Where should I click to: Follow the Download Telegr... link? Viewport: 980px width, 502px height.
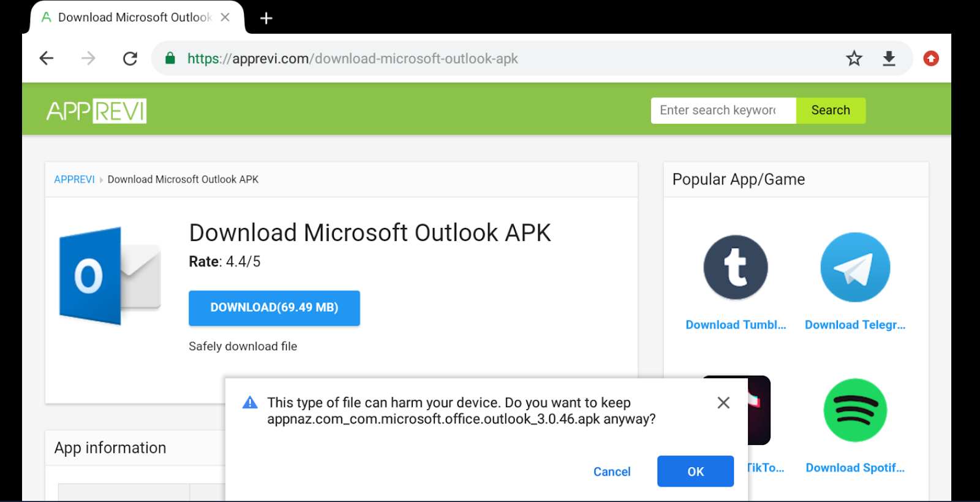(x=855, y=325)
